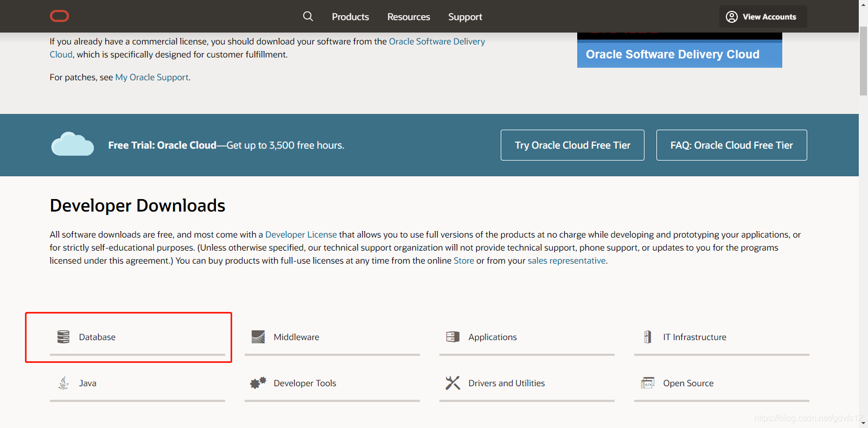Open the My Oracle Support link
The height and width of the screenshot is (428, 868).
tap(152, 77)
